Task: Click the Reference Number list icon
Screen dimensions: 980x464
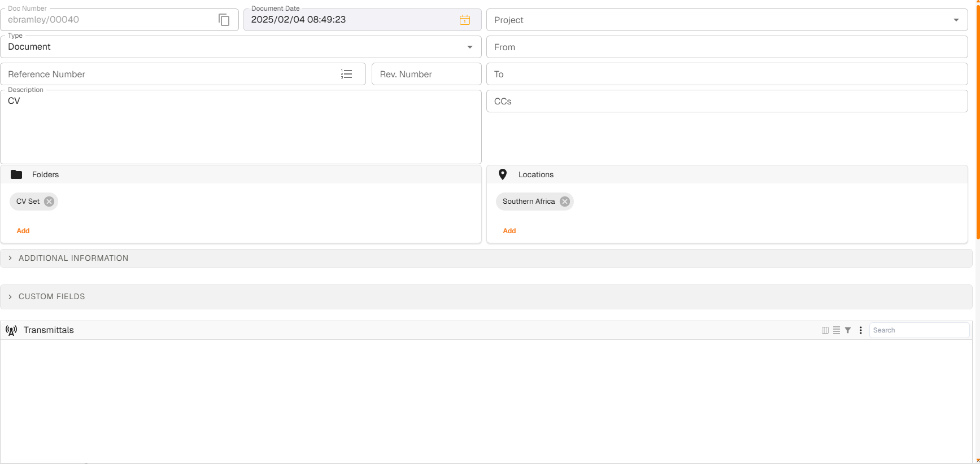Action: tap(346, 74)
